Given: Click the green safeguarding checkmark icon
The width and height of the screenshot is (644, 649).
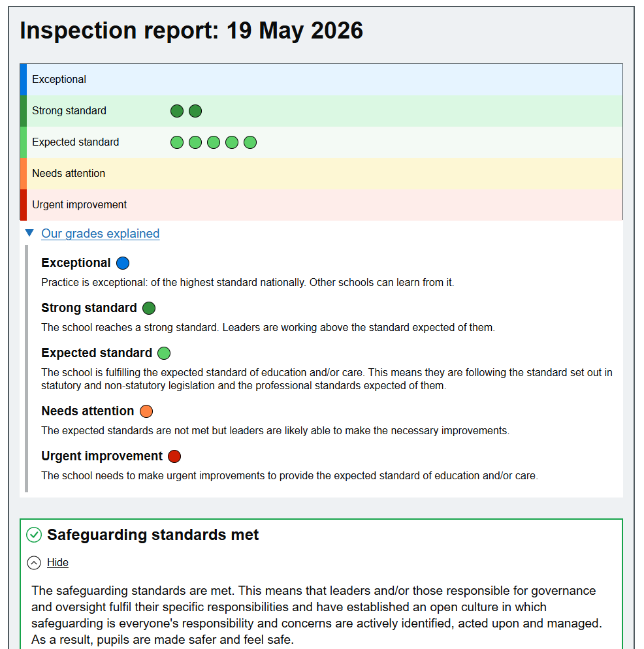Looking at the screenshot, I should pyautogui.click(x=34, y=535).
